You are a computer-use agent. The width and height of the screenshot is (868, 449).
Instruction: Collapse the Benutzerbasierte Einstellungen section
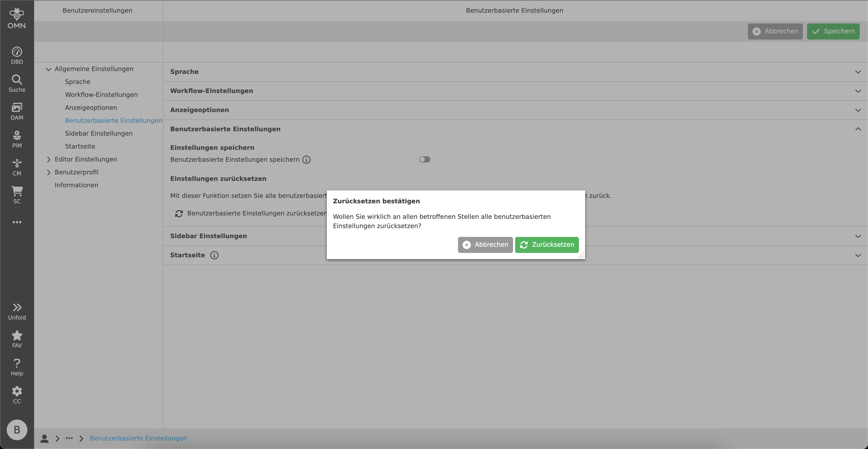click(x=858, y=129)
